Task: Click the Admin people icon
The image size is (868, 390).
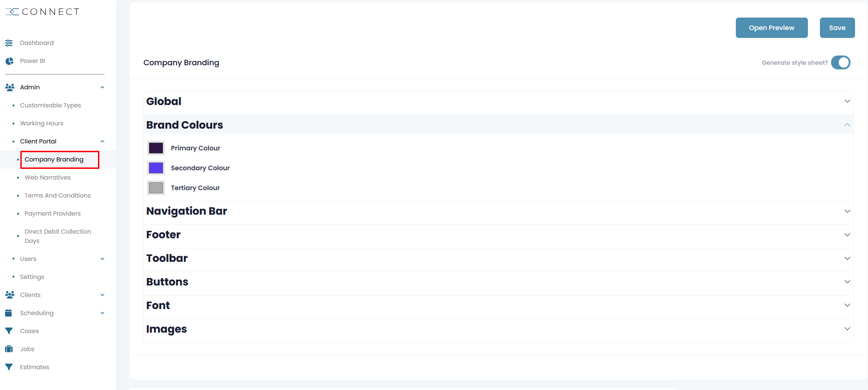Action: 9,87
